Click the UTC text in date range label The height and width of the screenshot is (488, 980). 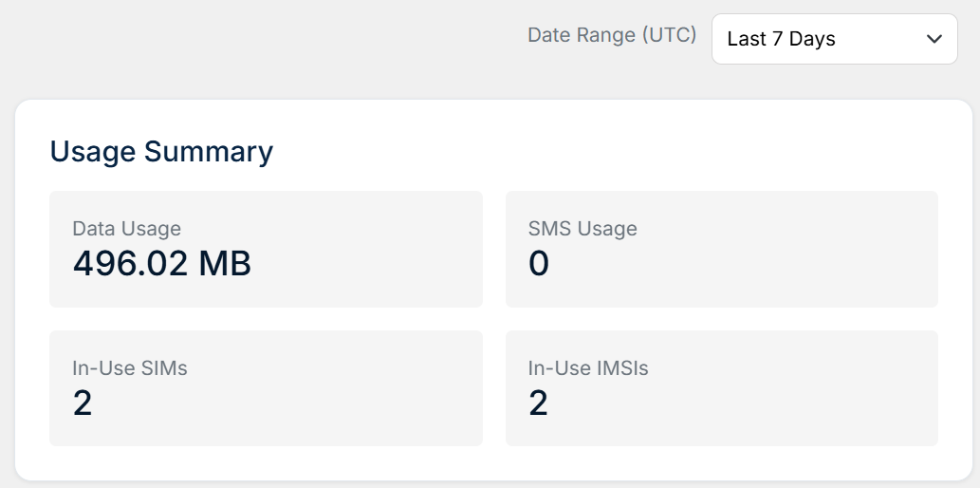point(669,35)
